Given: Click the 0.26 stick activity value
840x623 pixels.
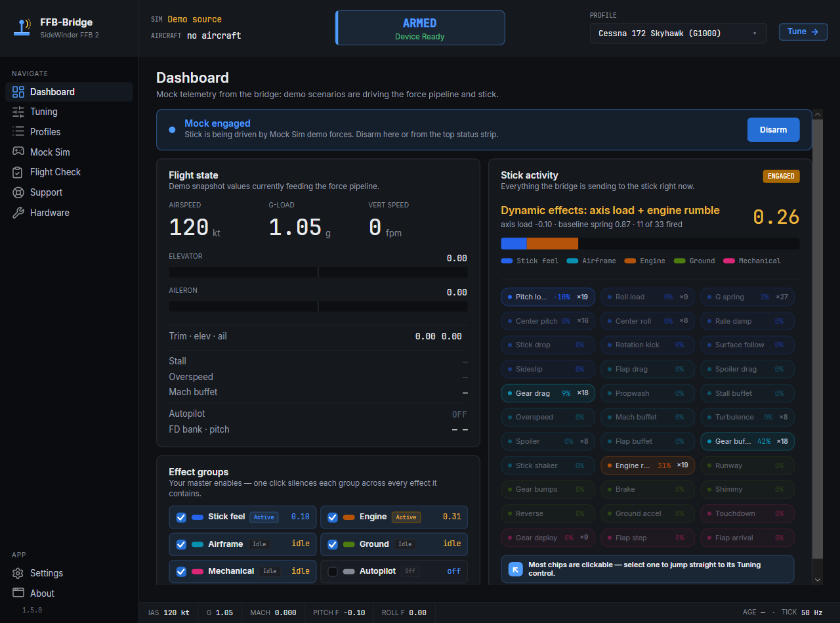Looking at the screenshot, I should tap(776, 217).
